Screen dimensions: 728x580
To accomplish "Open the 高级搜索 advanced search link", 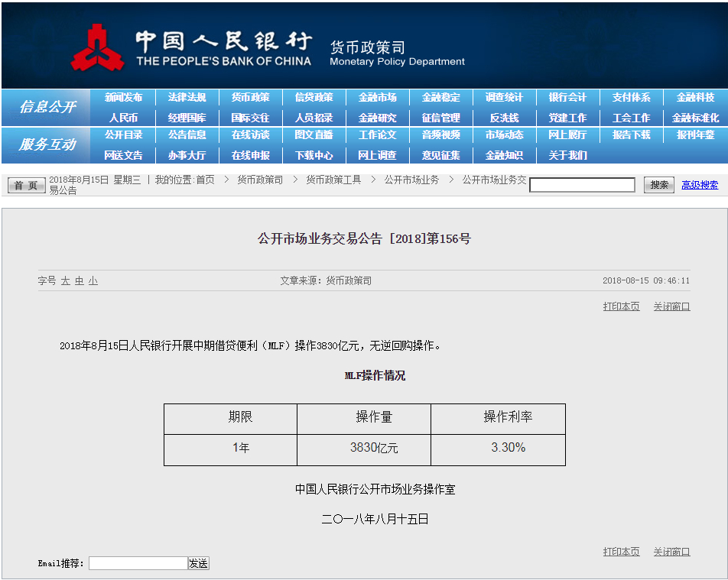I will point(700,185).
